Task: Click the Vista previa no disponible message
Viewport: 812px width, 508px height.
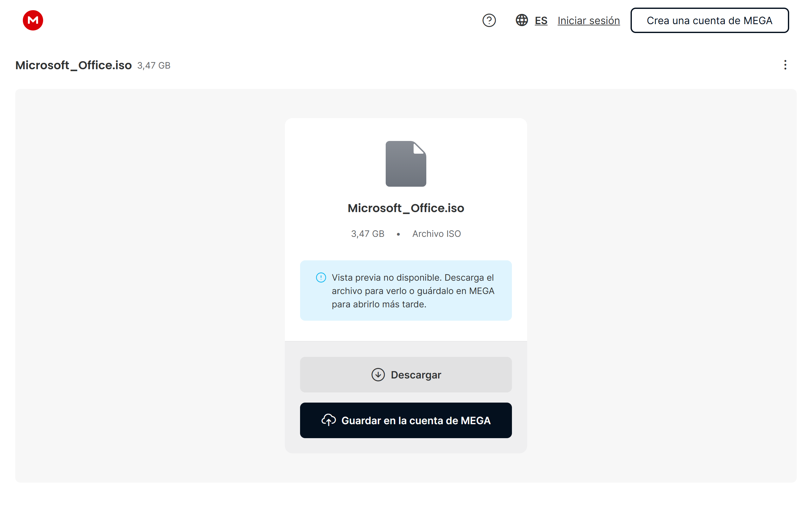Action: [413, 291]
